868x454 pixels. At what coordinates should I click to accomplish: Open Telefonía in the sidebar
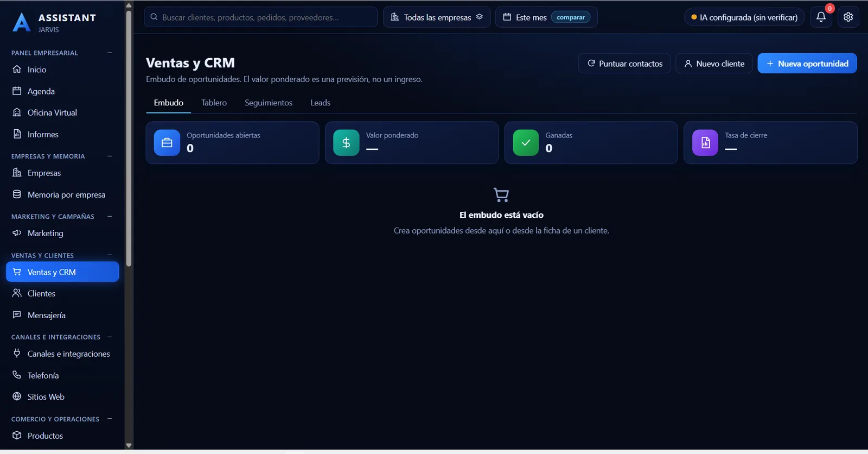coord(62,375)
